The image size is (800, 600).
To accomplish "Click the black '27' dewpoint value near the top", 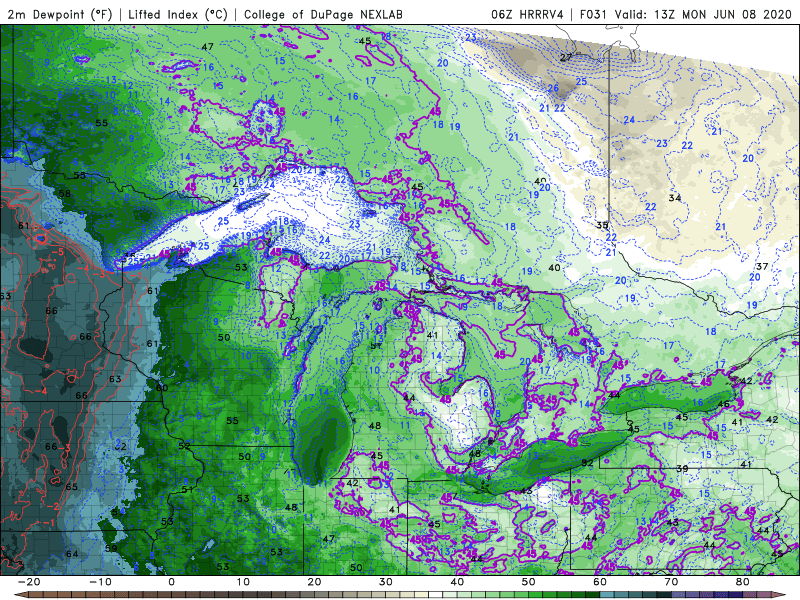I will pos(566,57).
